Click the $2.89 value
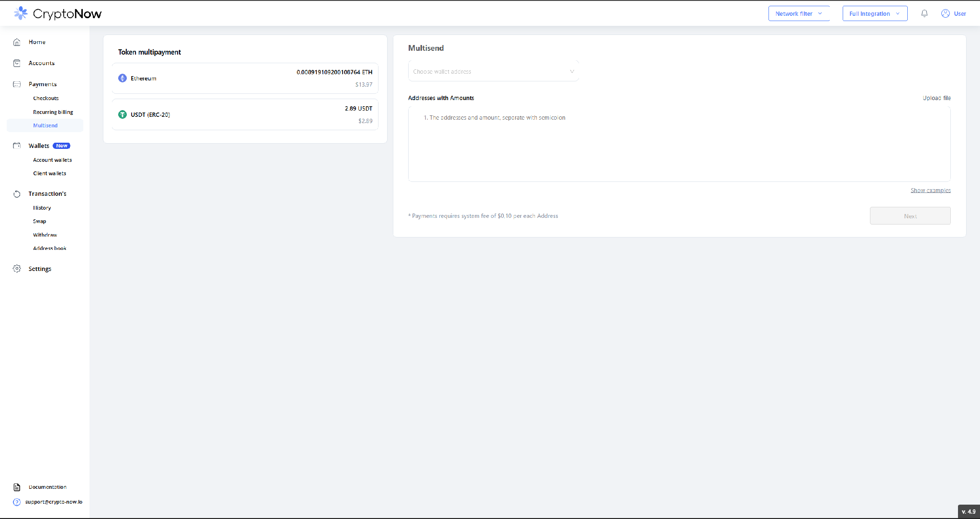The height and width of the screenshot is (519, 980). pyautogui.click(x=365, y=121)
